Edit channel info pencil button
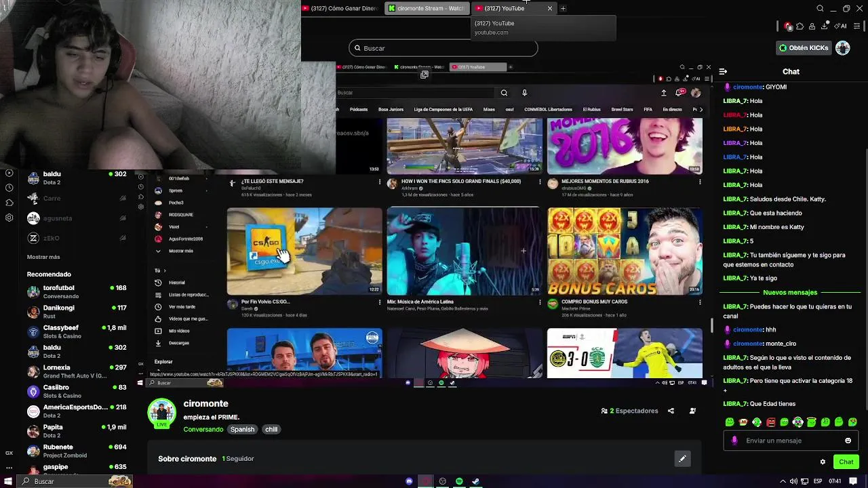868x488 pixels. (x=682, y=459)
